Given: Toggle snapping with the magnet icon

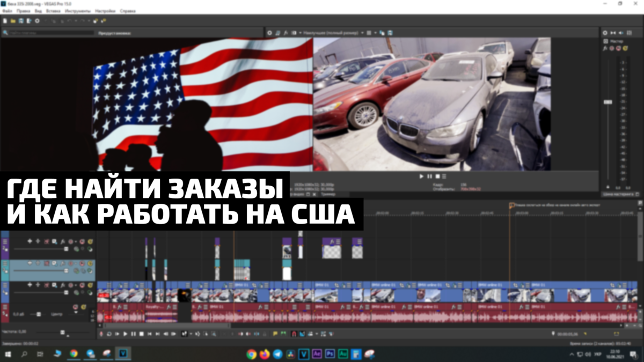Looking at the screenshot, I should click(x=294, y=334).
